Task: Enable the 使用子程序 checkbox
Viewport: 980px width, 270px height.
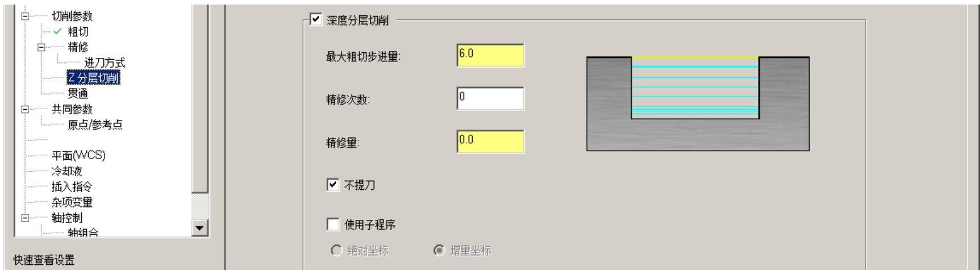Action: (333, 225)
